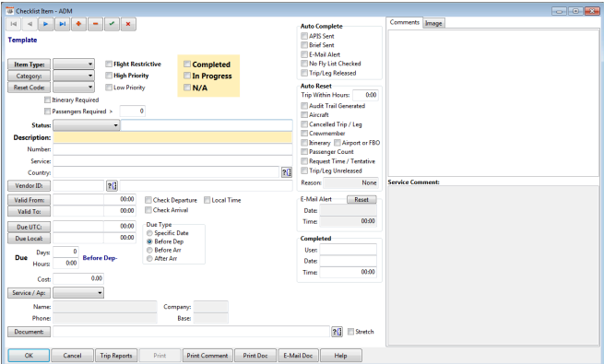Add new record plus icon
Viewport: 604px width, 364px height.
tap(78, 24)
